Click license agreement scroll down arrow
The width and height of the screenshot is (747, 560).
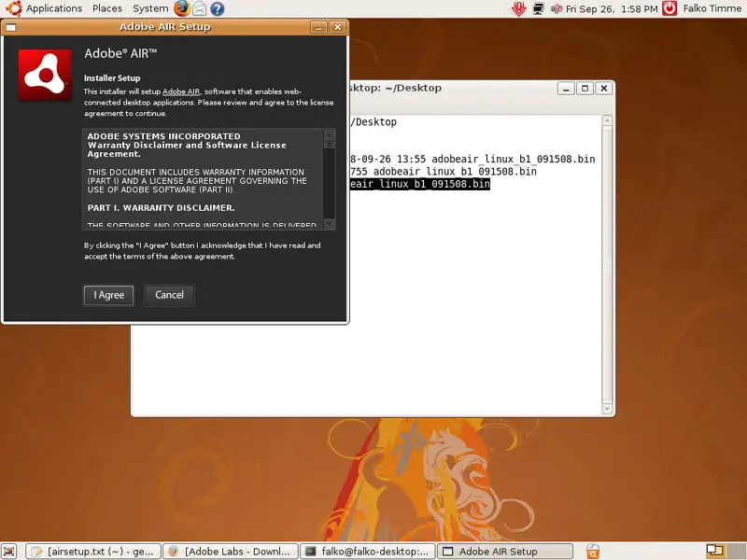coord(330,223)
